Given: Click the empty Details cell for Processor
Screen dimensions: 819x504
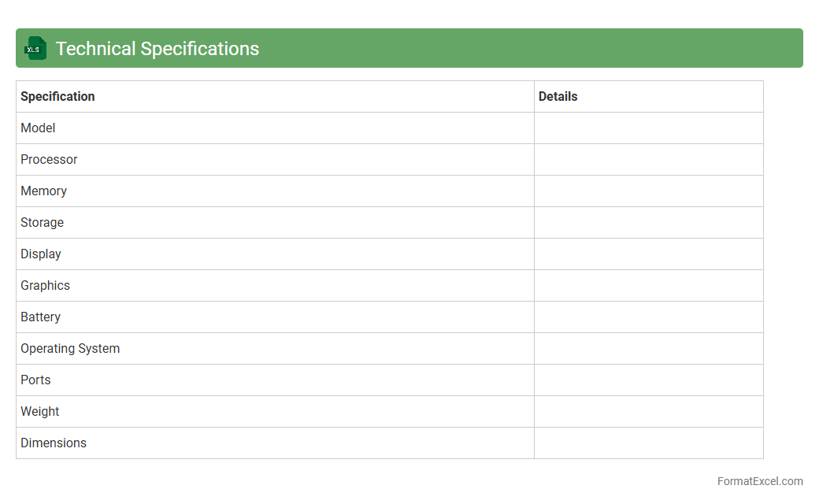Looking at the screenshot, I should [x=648, y=159].
